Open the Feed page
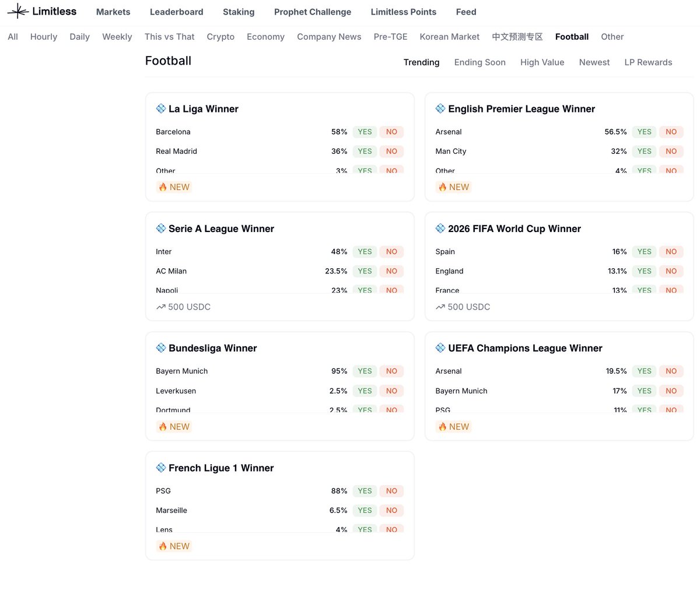 click(x=466, y=12)
